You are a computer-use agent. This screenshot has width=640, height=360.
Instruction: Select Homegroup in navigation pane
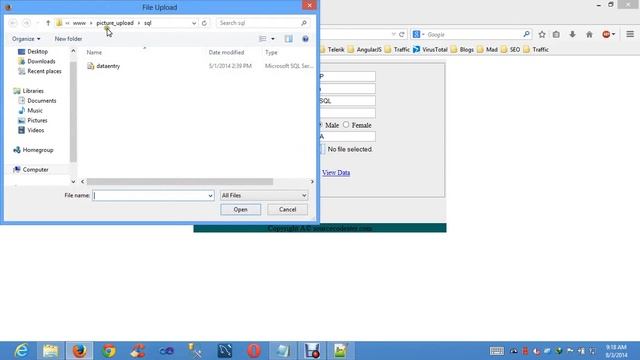[x=38, y=150]
